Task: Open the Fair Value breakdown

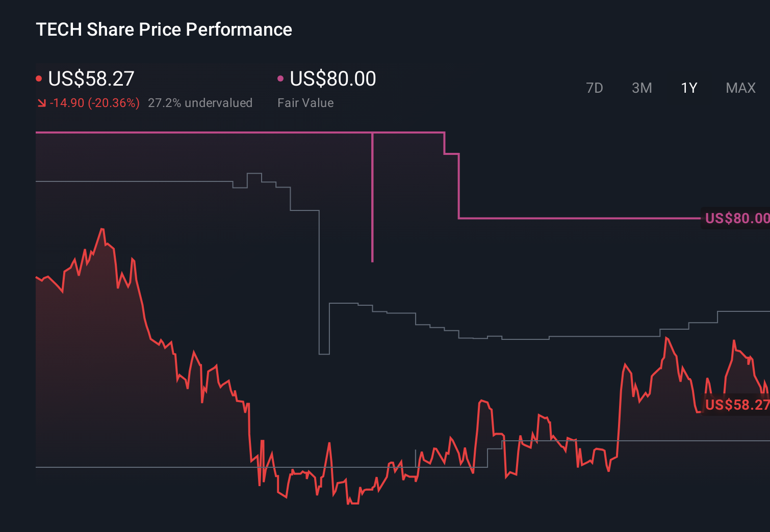Action: click(305, 102)
